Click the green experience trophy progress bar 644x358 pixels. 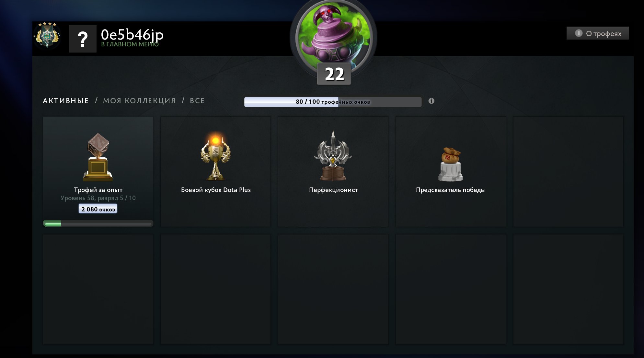pos(98,223)
